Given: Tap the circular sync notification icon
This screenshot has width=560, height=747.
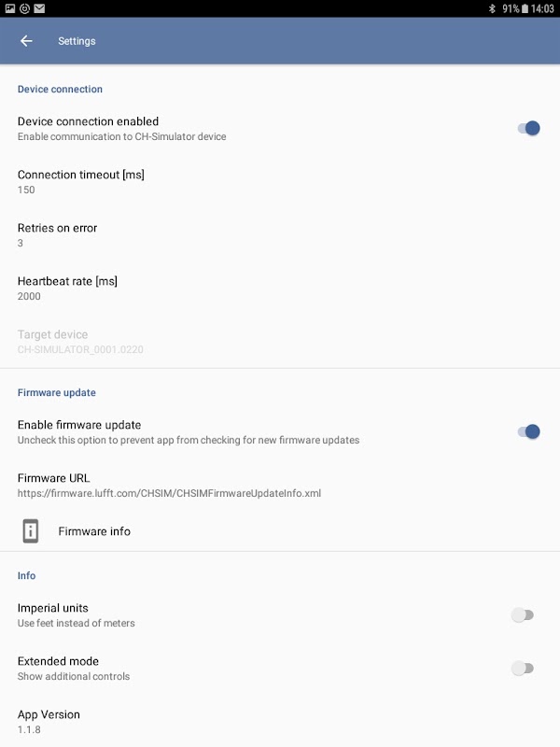Looking at the screenshot, I should pyautogui.click(x=25, y=8).
